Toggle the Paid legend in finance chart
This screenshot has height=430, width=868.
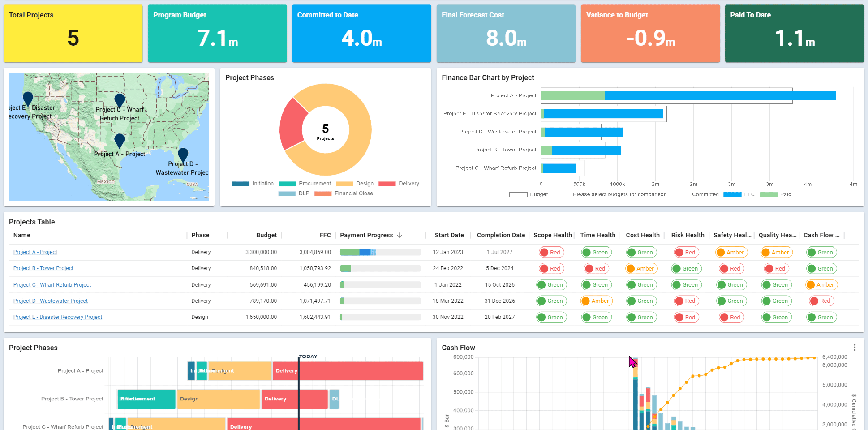[x=775, y=194]
